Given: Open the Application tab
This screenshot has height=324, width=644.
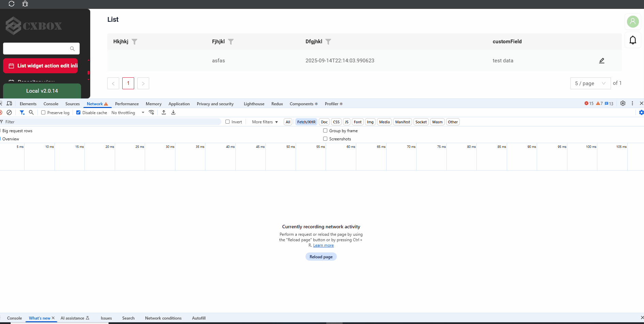Looking at the screenshot, I should [x=179, y=104].
